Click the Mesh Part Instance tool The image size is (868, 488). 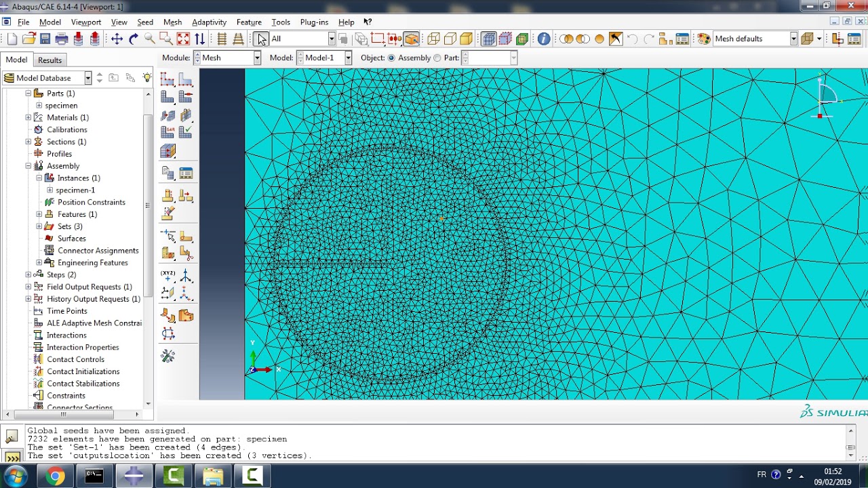tap(167, 98)
